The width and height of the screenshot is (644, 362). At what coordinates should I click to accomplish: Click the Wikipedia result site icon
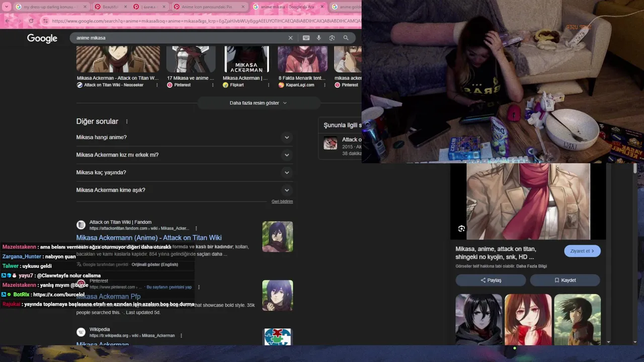[x=81, y=332]
